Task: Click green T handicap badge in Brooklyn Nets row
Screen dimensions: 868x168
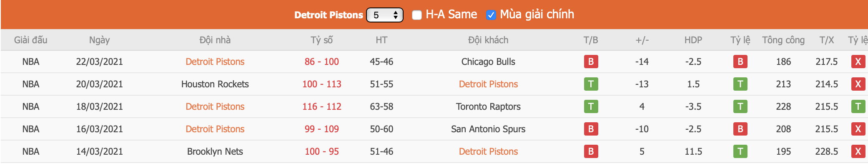Action: 740,151
